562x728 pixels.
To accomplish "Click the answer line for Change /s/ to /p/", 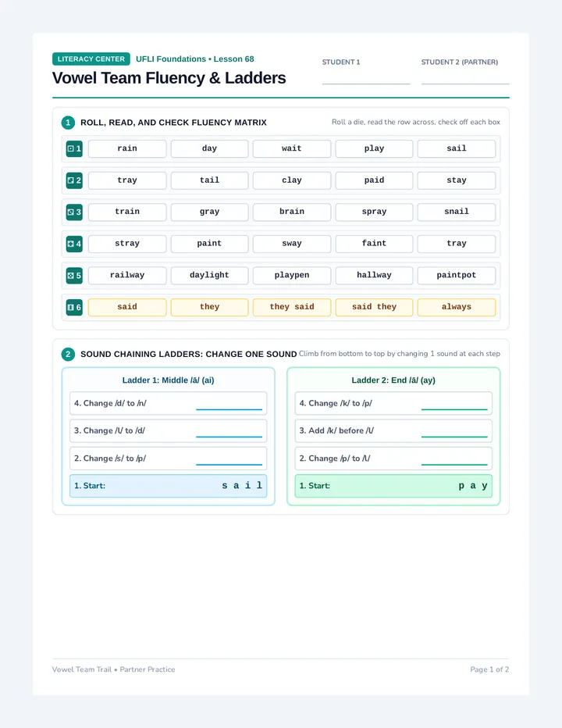I will (x=229, y=464).
